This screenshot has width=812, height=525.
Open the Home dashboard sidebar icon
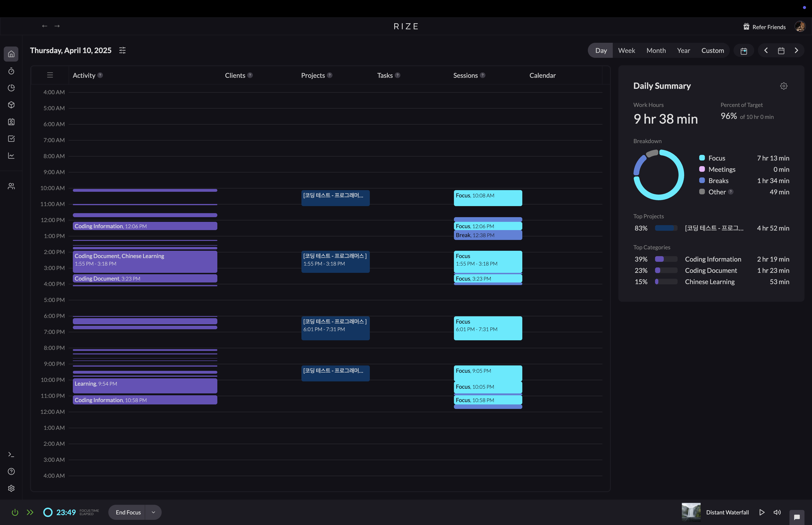[x=11, y=54]
